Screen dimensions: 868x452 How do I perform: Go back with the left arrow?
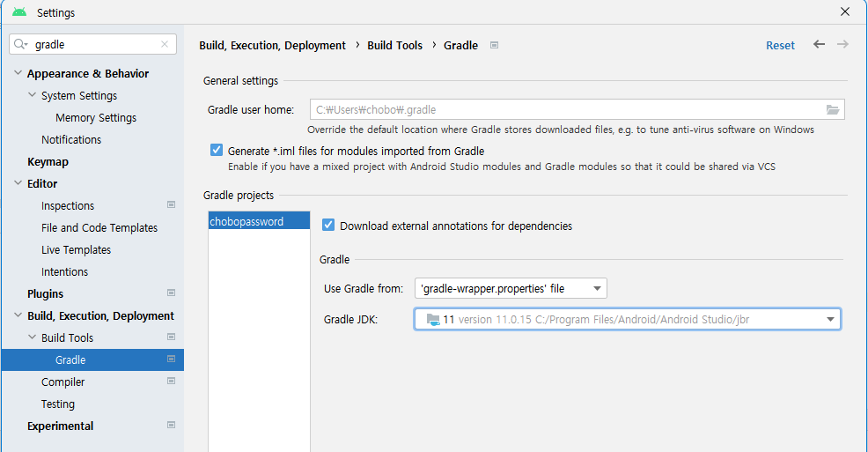[820, 44]
